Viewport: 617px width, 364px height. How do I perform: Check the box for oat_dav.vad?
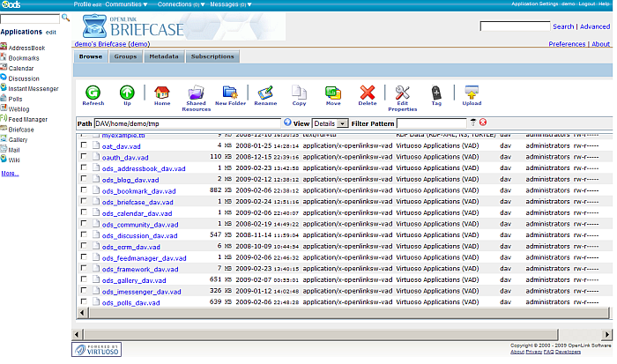pos(85,145)
